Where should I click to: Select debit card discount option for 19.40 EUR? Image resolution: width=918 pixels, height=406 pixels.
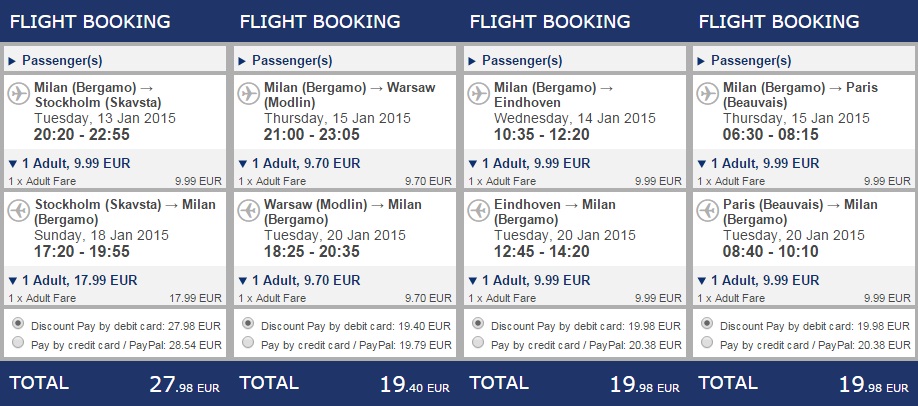pyautogui.click(x=248, y=324)
